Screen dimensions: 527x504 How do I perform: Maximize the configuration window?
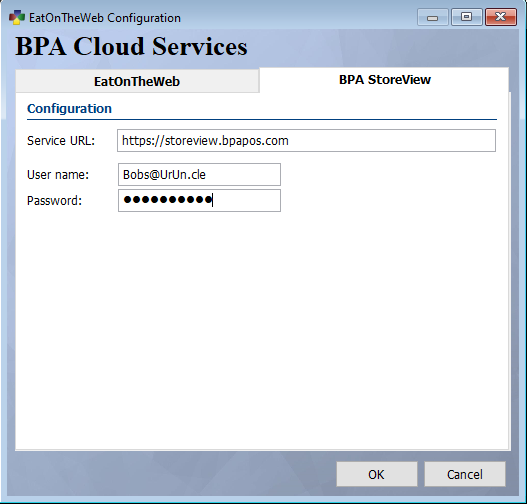(x=467, y=17)
